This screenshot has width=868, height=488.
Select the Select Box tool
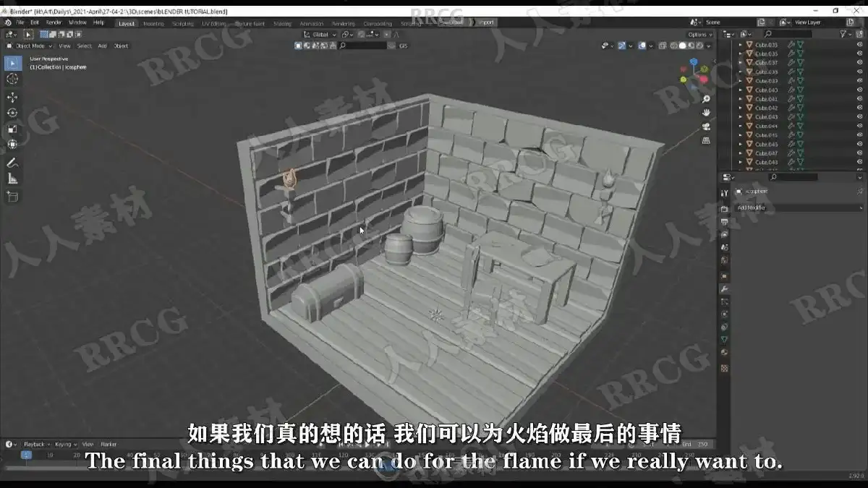[x=12, y=64]
